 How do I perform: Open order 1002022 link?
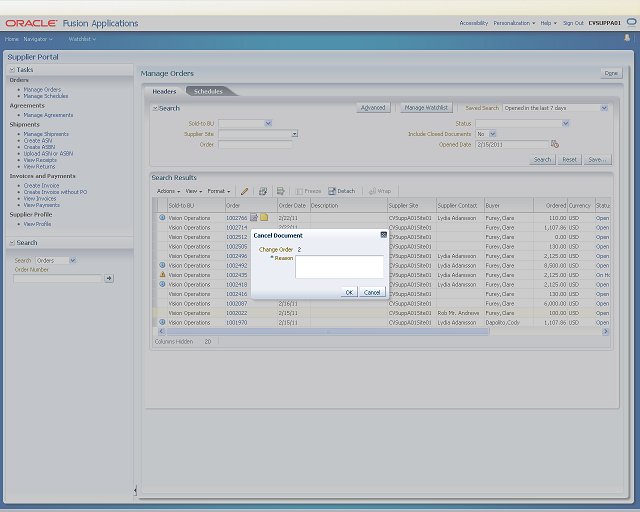click(237, 313)
